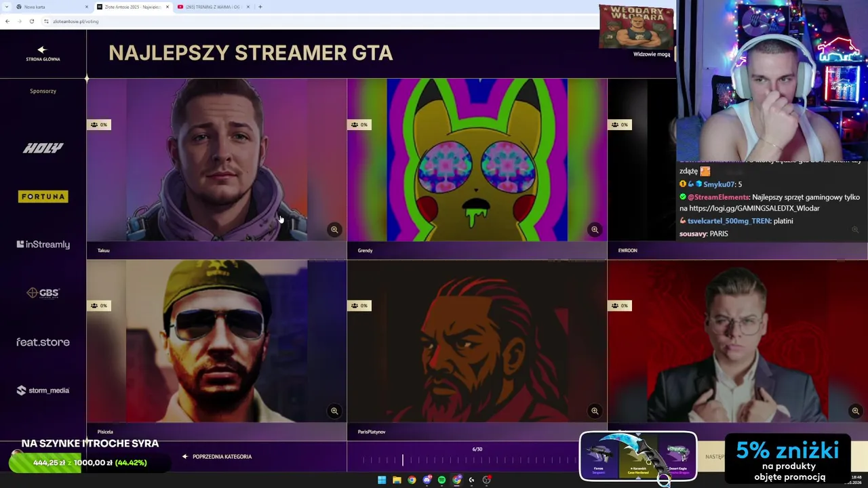Screen dimensions: 868x488
Task: Open Spotify from the taskbar
Action: [441, 480]
